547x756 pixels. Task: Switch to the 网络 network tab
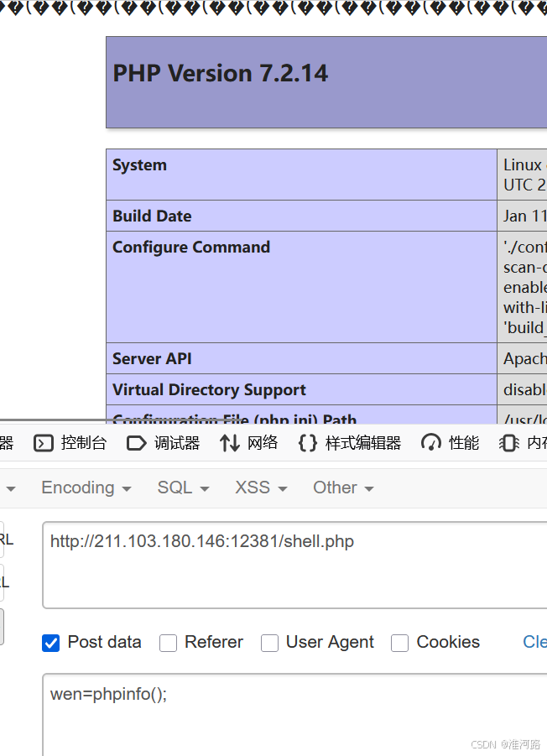(x=248, y=442)
